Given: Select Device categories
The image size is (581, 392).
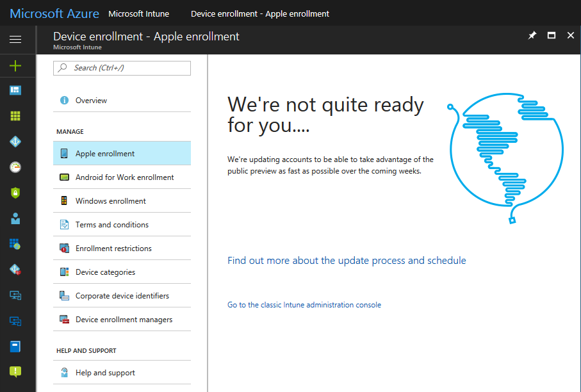Looking at the screenshot, I should [122, 272].
